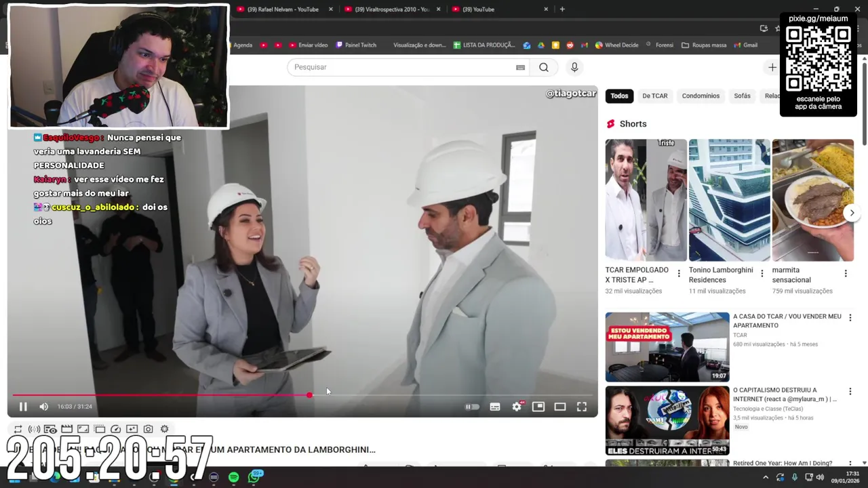Start voice search with microphone icon
Viewport: 868px width, 488px height.
[x=574, y=67]
